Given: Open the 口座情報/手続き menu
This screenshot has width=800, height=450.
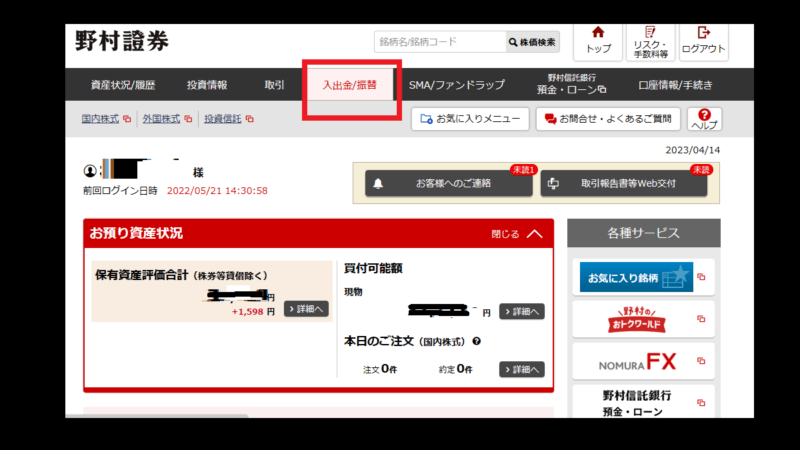Looking at the screenshot, I should coord(675,85).
